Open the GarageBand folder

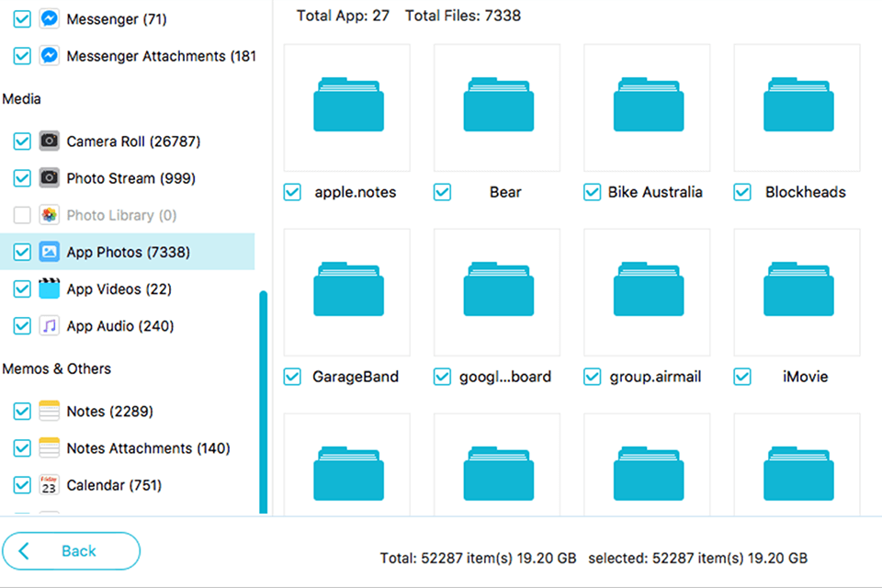tap(347, 292)
